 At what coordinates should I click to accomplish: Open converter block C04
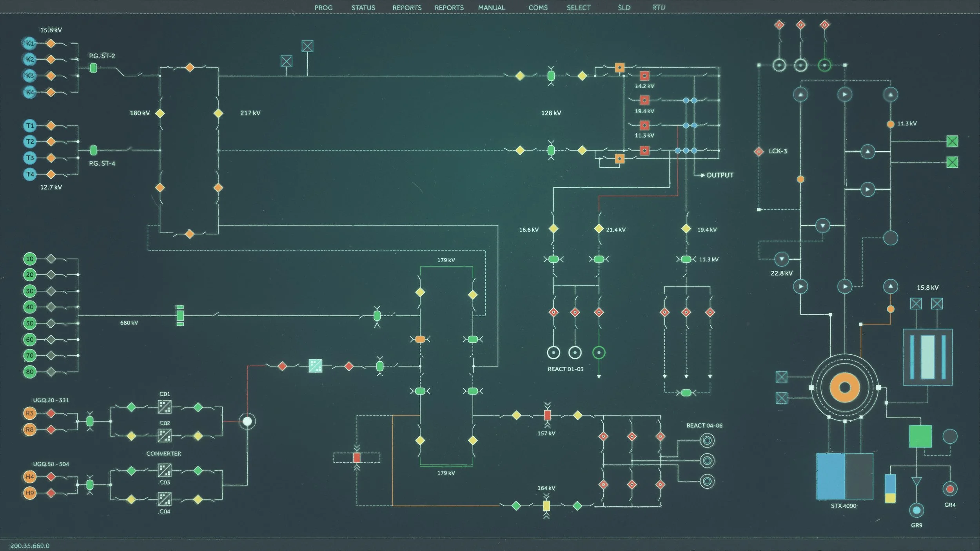tap(165, 499)
